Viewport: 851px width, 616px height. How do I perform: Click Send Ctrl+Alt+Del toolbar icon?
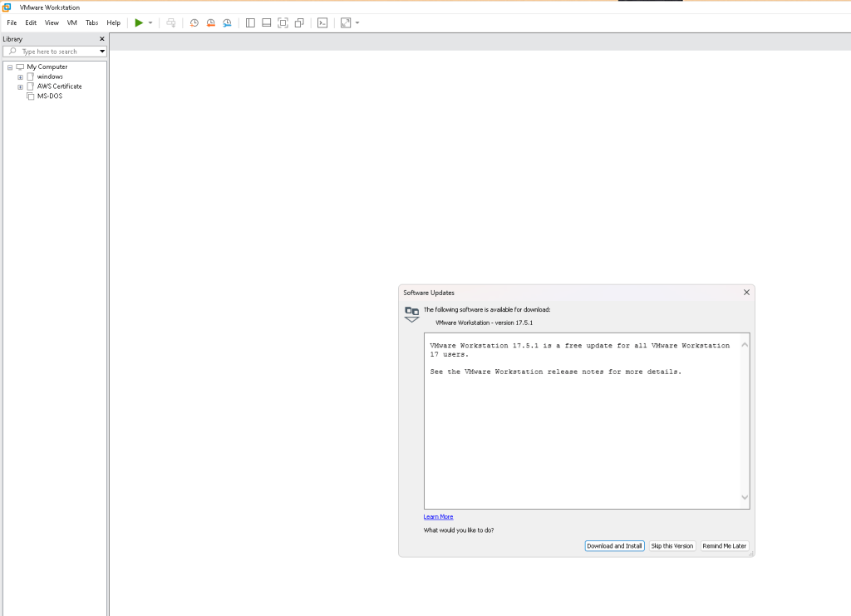pyautogui.click(x=171, y=22)
